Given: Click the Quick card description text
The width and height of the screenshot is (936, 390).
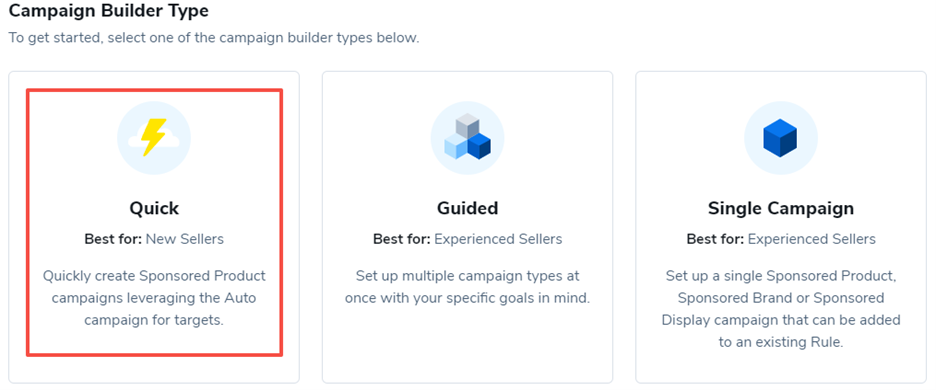Looking at the screenshot, I should [154, 298].
